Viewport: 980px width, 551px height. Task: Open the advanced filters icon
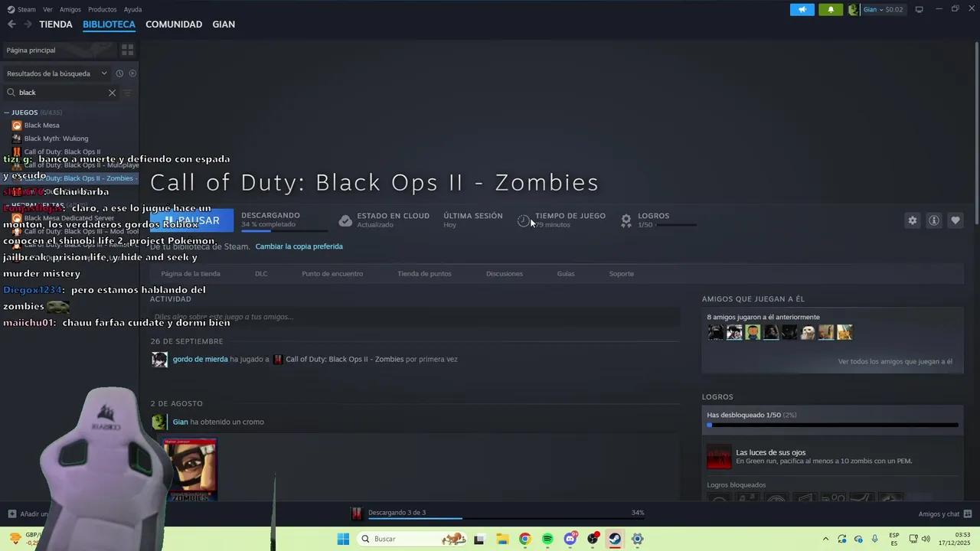pos(128,93)
